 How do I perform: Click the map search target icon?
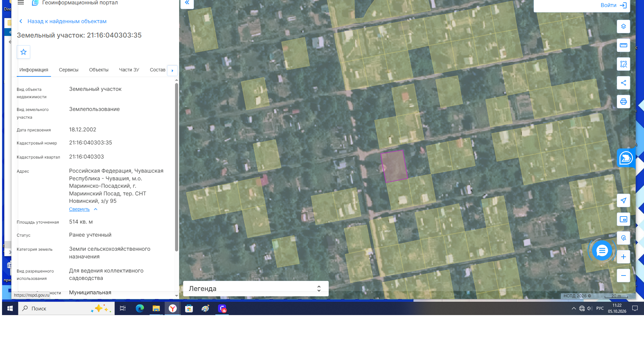pos(623,238)
